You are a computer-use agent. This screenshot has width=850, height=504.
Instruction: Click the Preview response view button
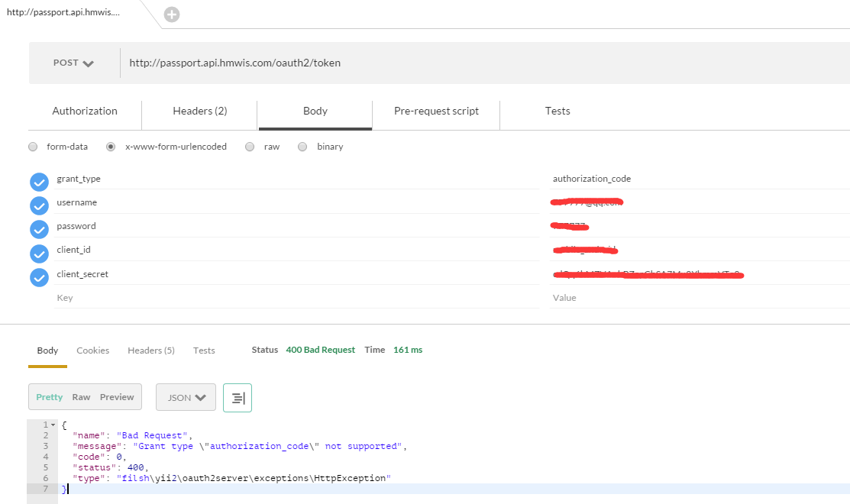tap(117, 397)
